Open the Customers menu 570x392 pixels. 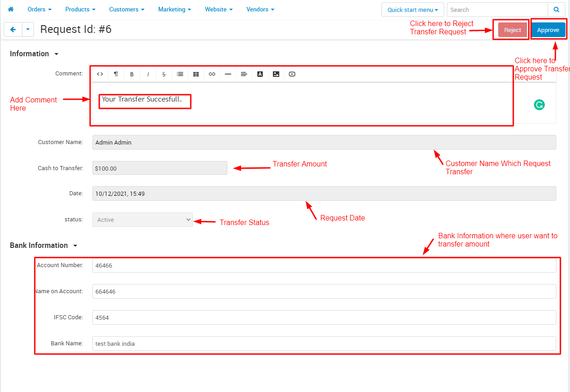[127, 9]
